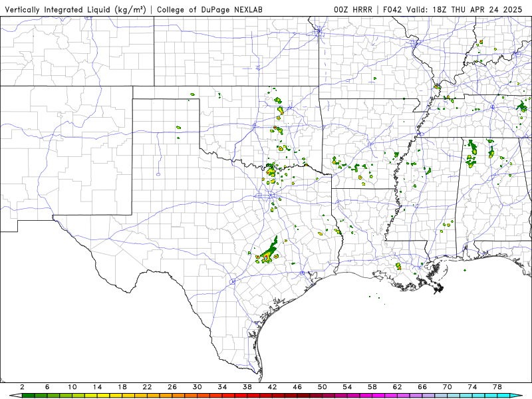Click the 'F042 Valid: 18Z THU APR 24 2025' text

tap(453, 9)
